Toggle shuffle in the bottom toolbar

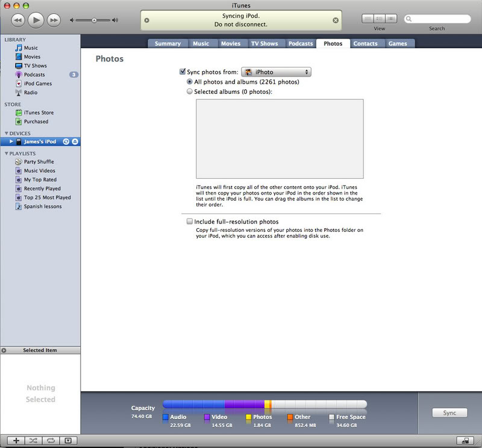click(x=34, y=441)
